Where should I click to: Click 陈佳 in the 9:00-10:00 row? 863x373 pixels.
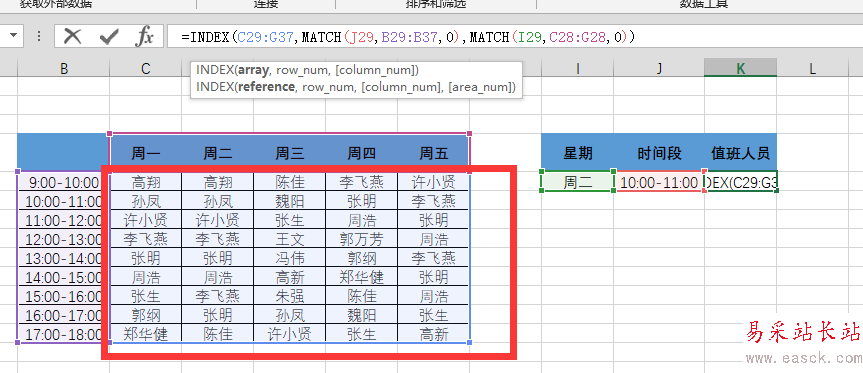(290, 182)
